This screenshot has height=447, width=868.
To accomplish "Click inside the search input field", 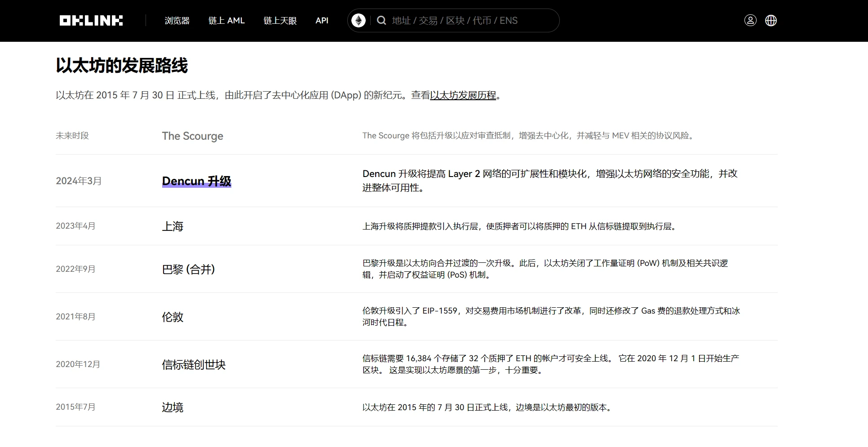I will pos(463,20).
